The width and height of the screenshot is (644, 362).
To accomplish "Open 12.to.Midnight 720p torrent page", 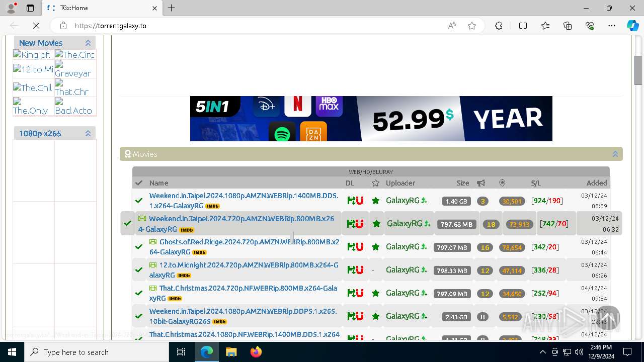I will pyautogui.click(x=244, y=270).
